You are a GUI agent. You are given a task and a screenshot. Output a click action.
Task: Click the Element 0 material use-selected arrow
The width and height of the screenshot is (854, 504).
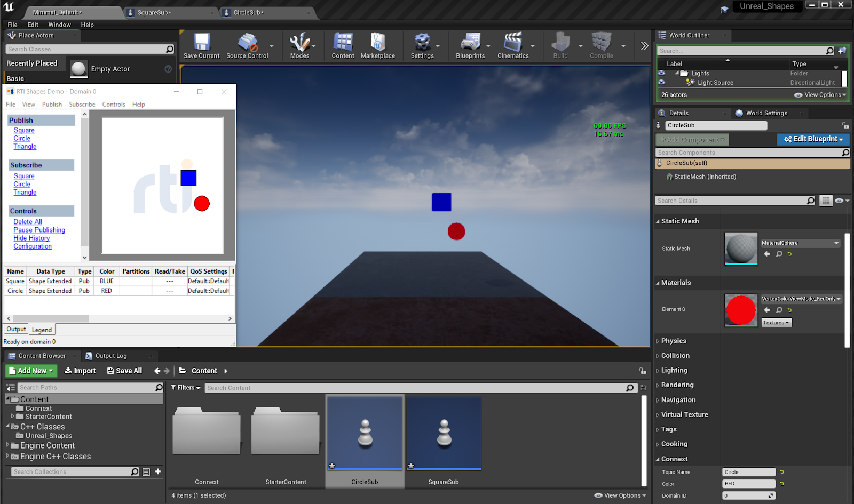point(767,310)
